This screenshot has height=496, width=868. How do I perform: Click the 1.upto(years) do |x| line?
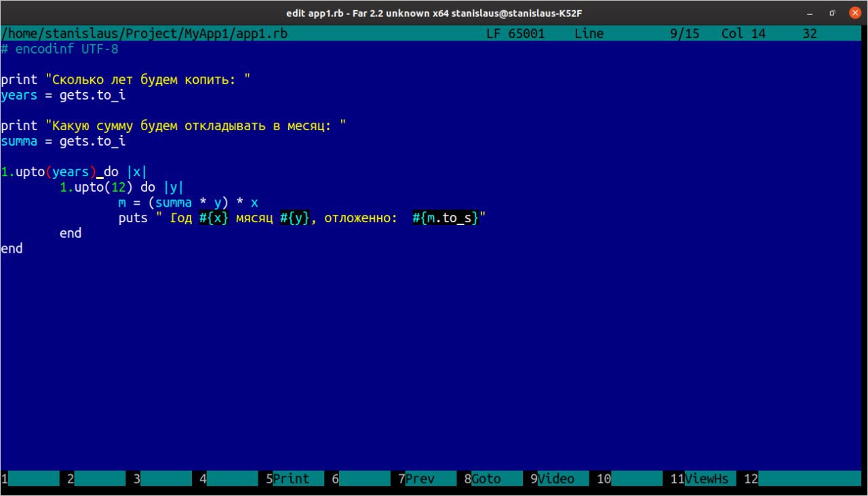click(74, 171)
